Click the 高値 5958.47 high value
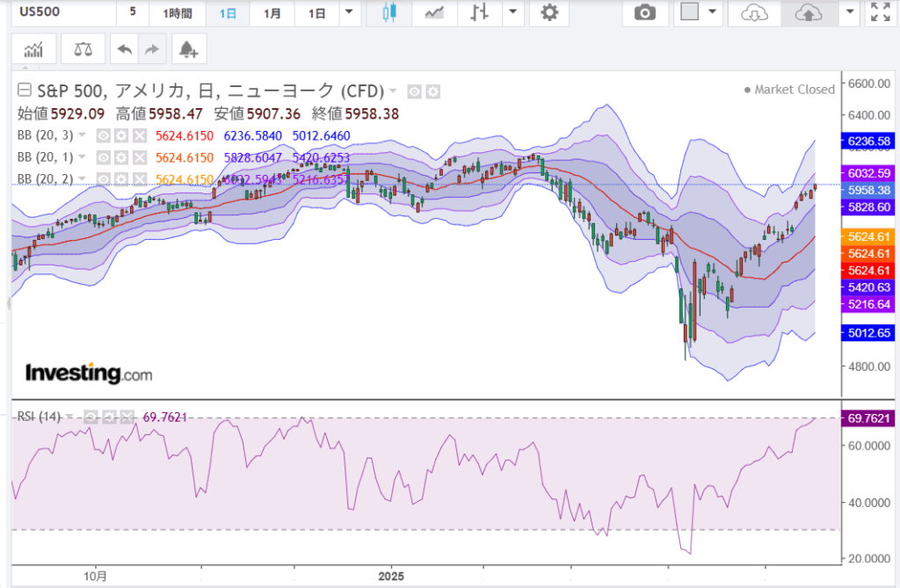The image size is (900, 588). (x=160, y=113)
